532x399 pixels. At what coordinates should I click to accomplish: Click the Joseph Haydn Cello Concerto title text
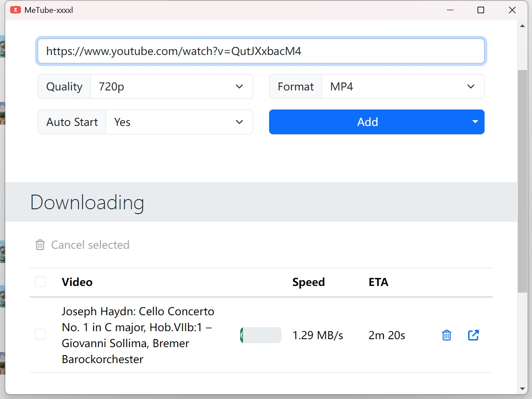[x=138, y=335]
